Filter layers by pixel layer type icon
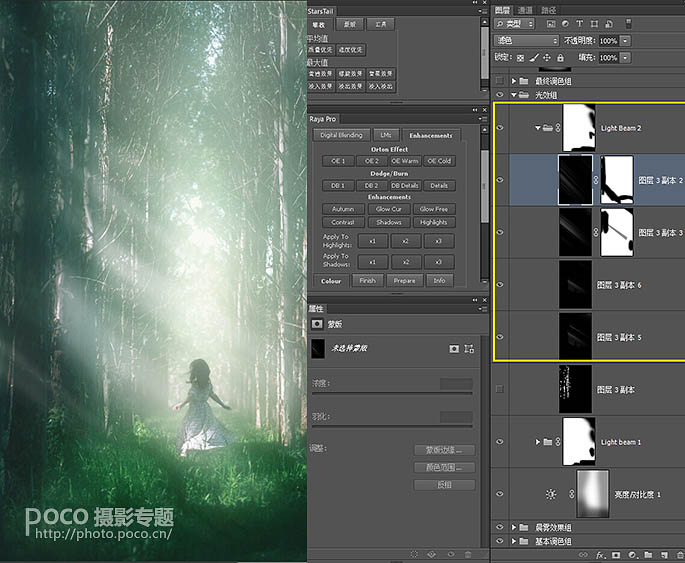 551,24
